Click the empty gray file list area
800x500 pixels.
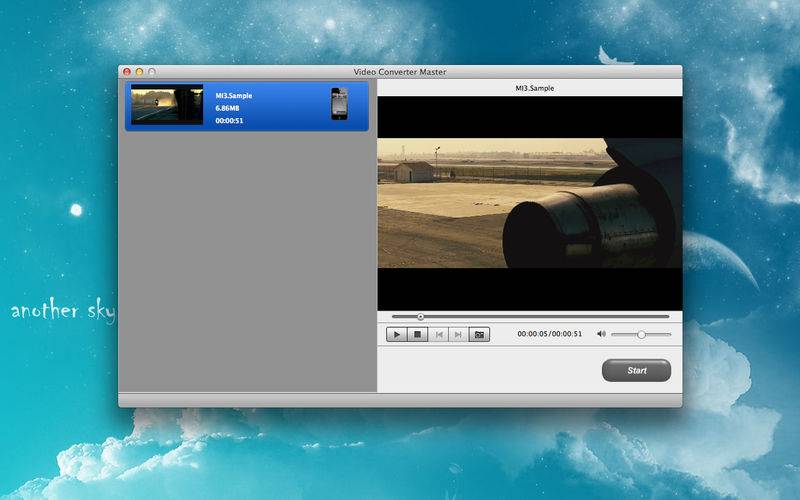pos(246,260)
